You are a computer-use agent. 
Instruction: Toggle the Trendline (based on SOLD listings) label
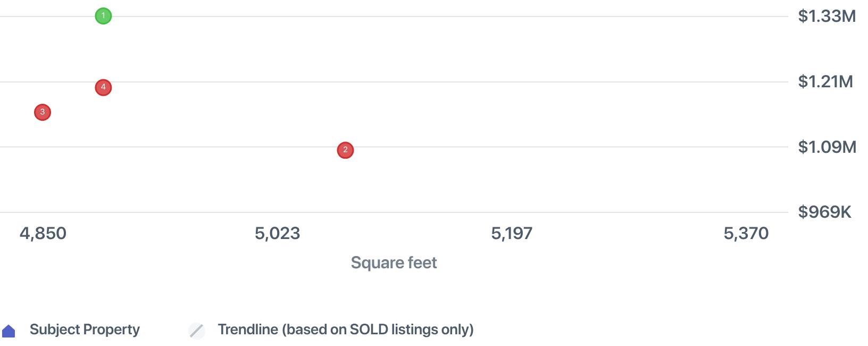point(345,329)
